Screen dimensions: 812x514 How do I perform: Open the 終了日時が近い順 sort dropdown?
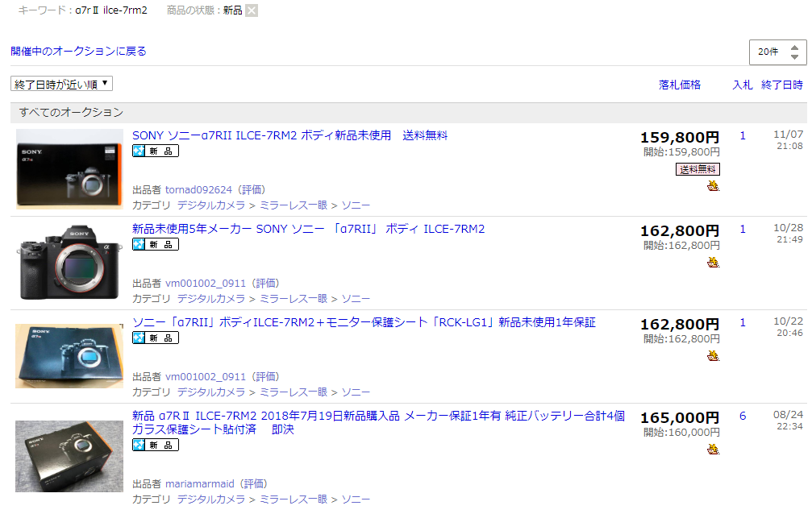click(x=61, y=84)
